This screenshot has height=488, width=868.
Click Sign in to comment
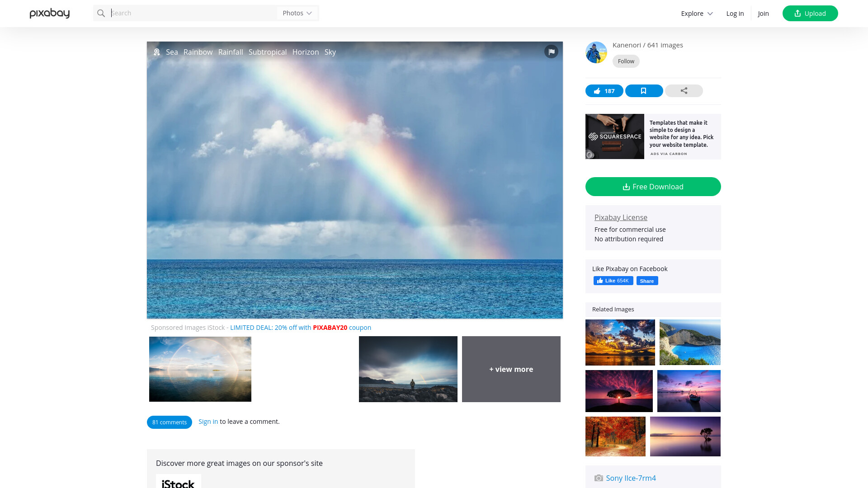point(208,422)
